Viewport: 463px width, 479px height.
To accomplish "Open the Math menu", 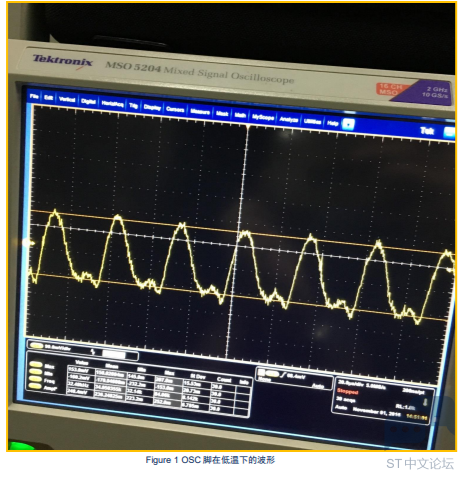I will coord(240,115).
